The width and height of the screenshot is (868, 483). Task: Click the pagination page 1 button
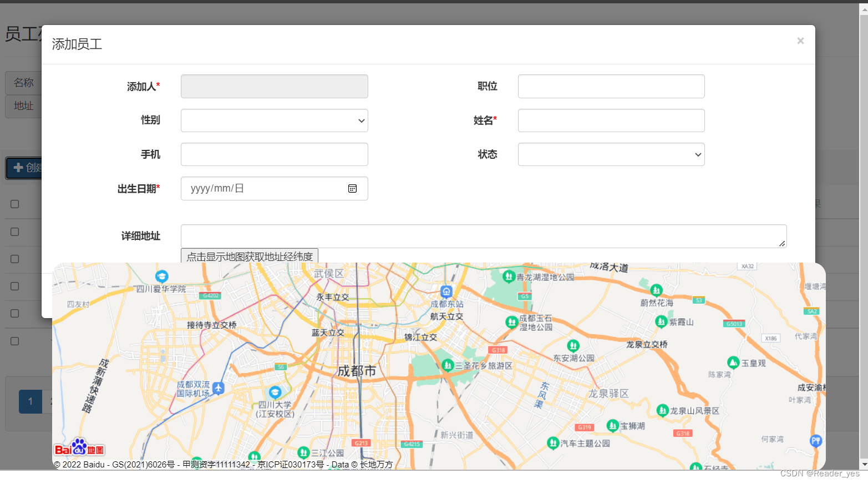click(x=31, y=401)
